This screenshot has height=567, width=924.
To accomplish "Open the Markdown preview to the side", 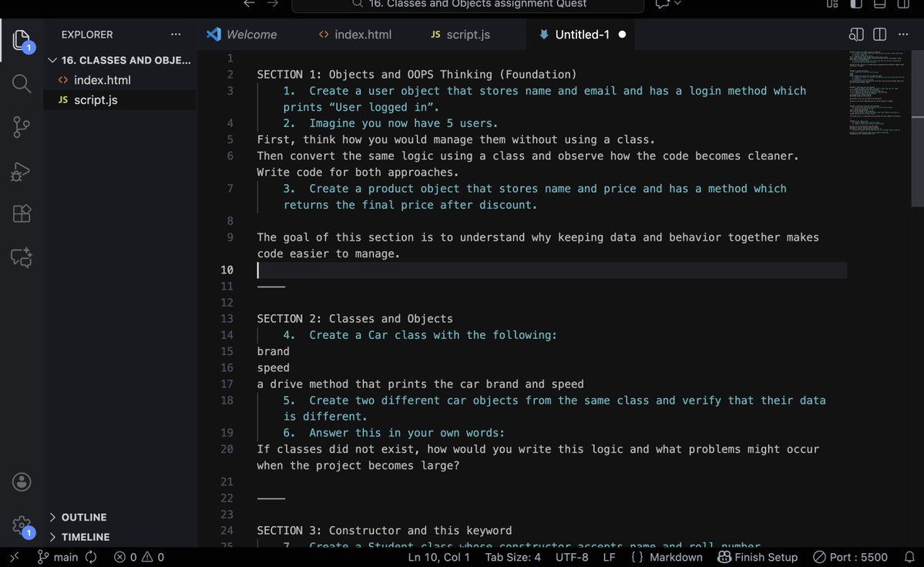I will [x=856, y=34].
